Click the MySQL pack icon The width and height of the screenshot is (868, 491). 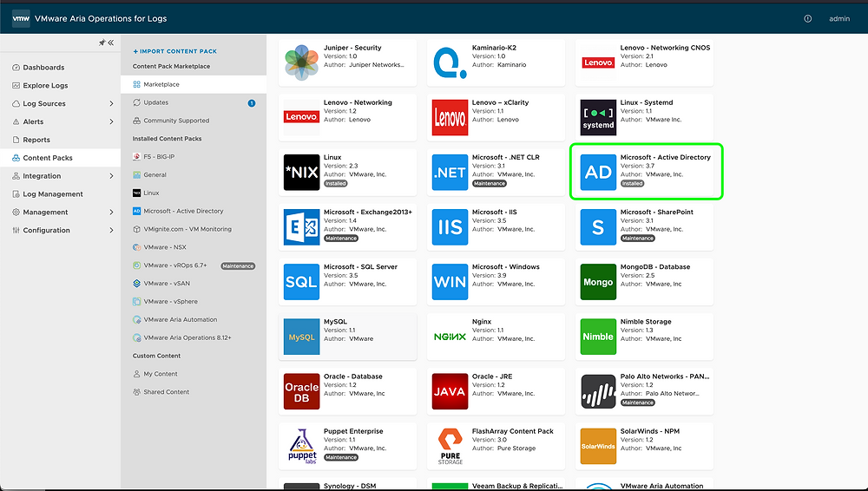pos(302,337)
